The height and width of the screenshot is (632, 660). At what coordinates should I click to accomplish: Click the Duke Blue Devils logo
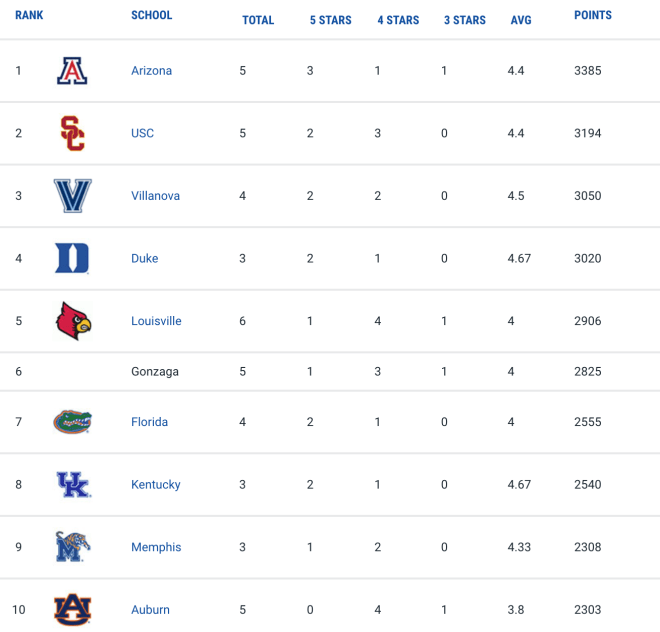pos(72,258)
